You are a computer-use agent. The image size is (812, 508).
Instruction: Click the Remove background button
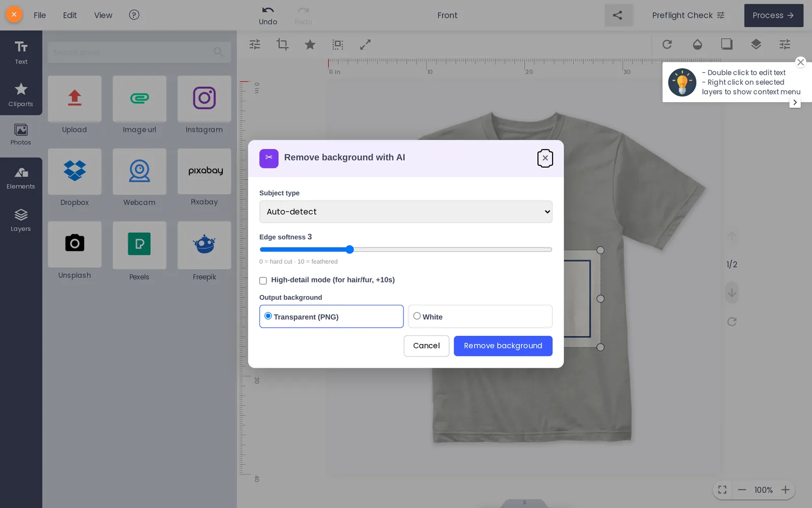click(503, 346)
